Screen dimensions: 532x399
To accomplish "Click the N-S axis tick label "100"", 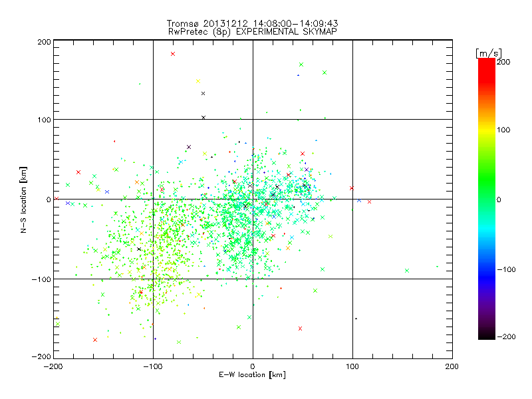I will click(x=45, y=120).
